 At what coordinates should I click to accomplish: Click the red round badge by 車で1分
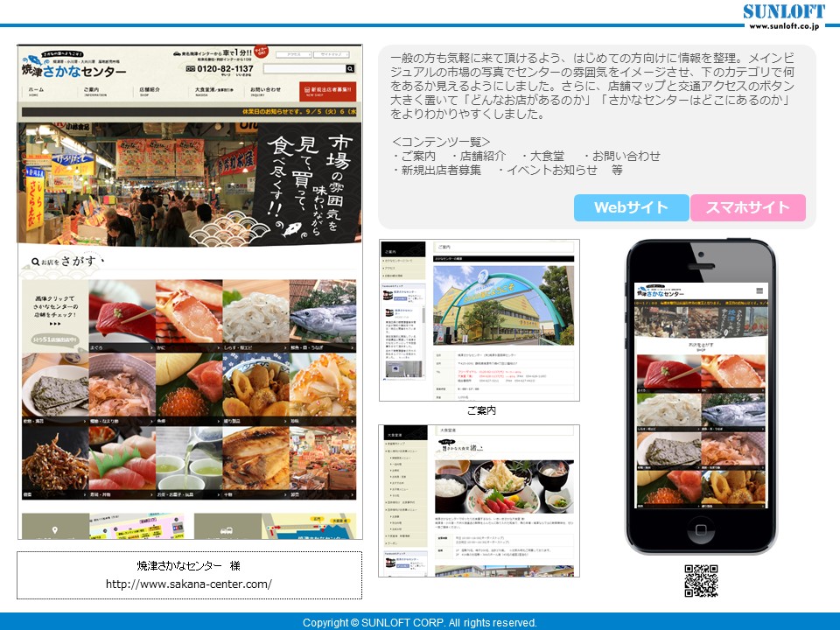(262, 52)
